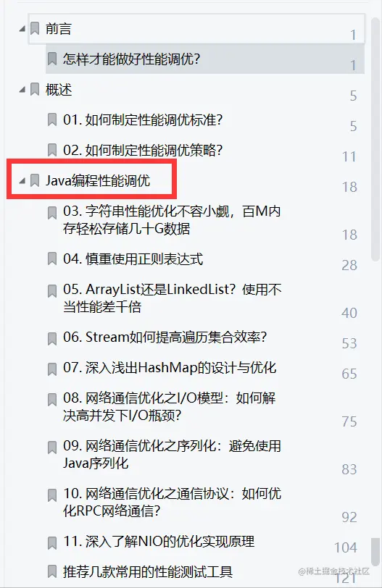The image size is (382, 588).
Task: Click bookmark icon beside 前言
Action: (35, 28)
